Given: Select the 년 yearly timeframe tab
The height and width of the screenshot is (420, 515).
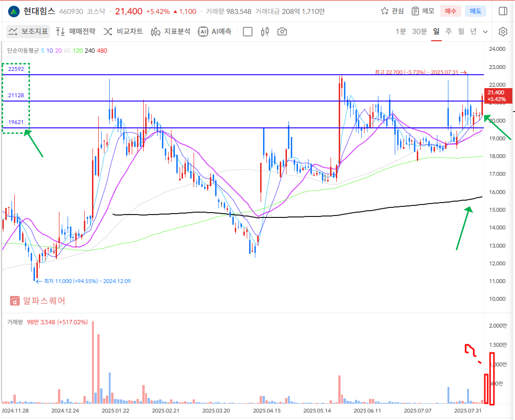Looking at the screenshot, I should 473,32.
